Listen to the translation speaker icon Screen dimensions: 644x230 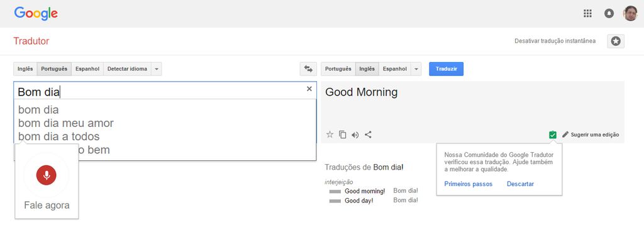coord(355,134)
